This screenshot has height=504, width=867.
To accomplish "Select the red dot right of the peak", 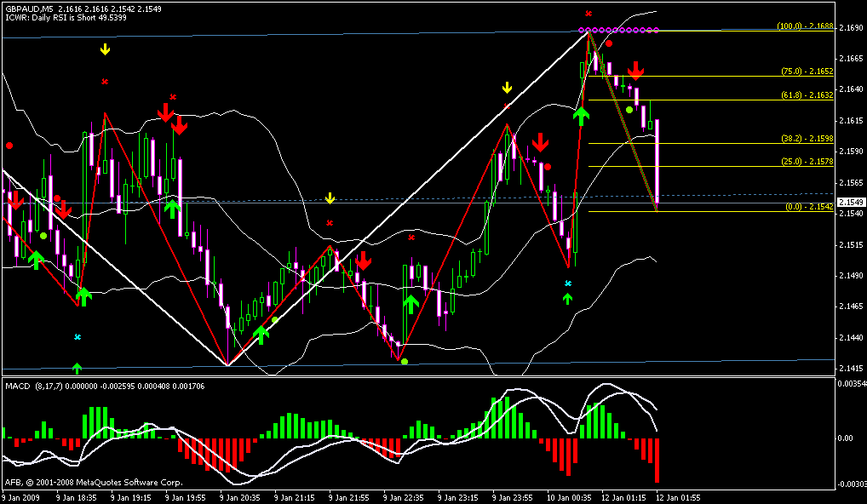I will click(x=609, y=43).
